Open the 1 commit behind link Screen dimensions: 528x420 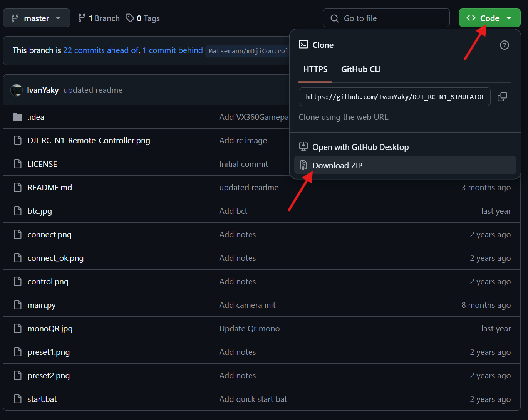[173, 50]
